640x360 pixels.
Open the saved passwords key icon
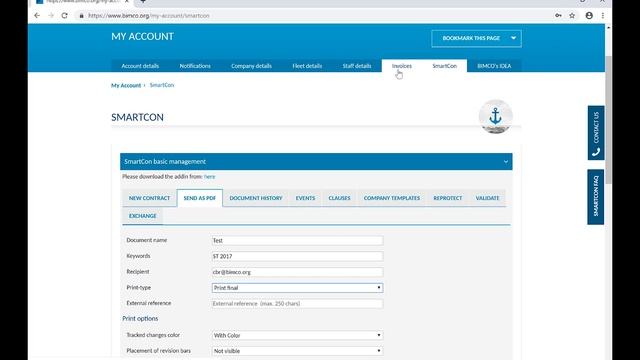click(558, 16)
